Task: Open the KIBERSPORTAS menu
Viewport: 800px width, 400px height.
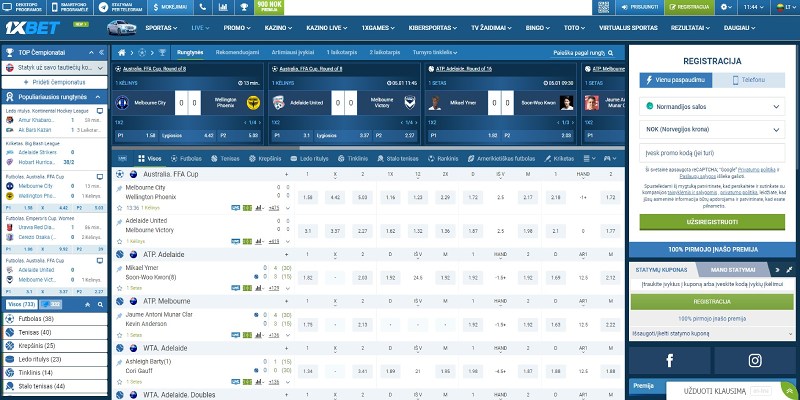Action: (433, 28)
